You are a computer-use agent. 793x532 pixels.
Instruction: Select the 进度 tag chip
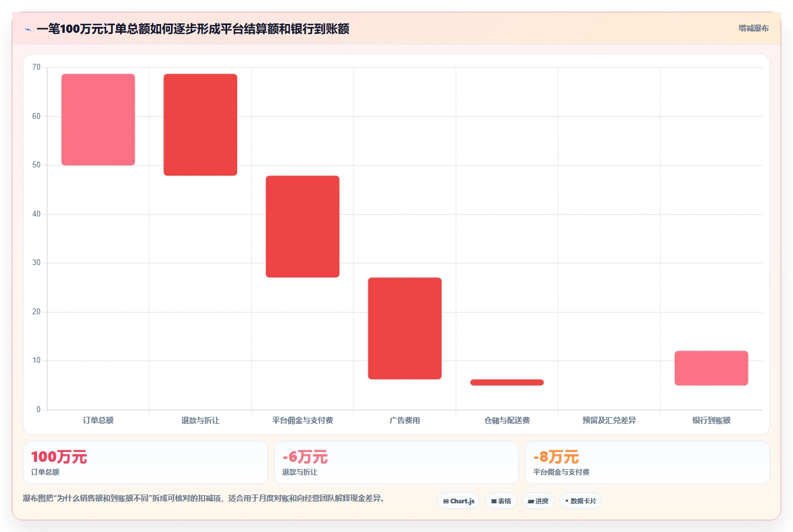(538, 501)
